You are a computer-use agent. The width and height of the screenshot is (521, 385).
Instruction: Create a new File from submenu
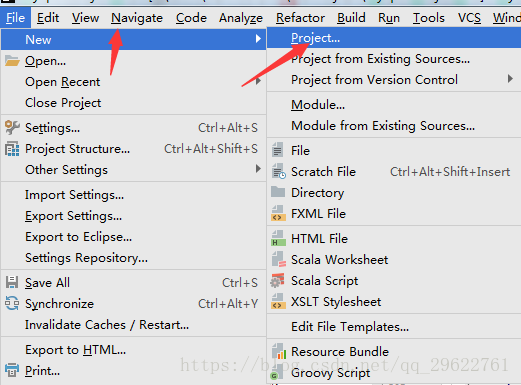pos(394,151)
